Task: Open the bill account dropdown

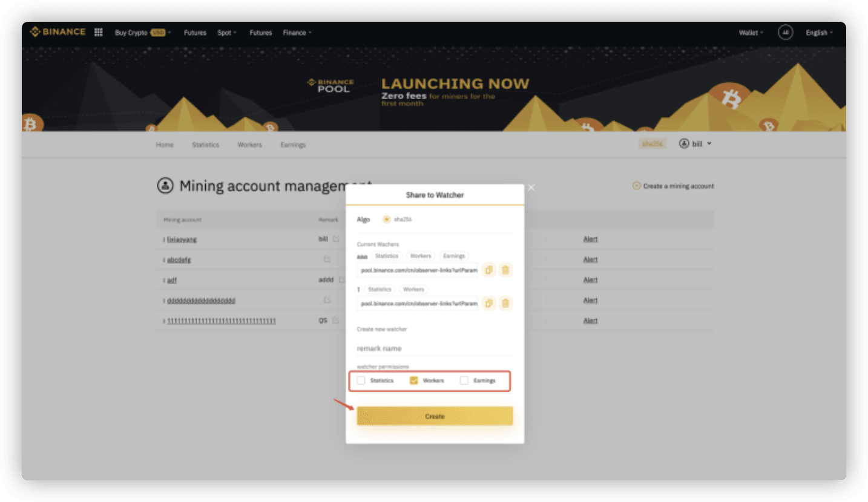Action: coord(695,144)
